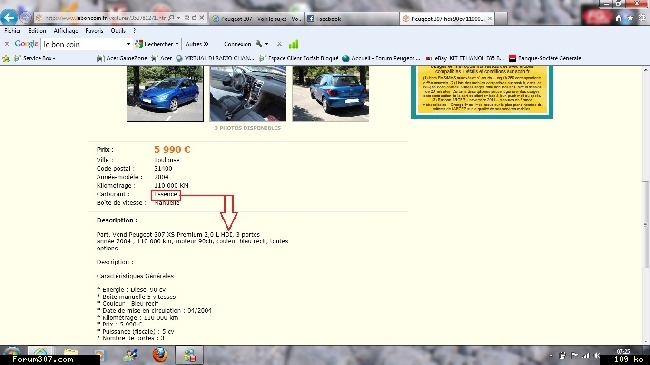
Task: Click the Banque Société Générale bookmark
Action: pos(545,58)
